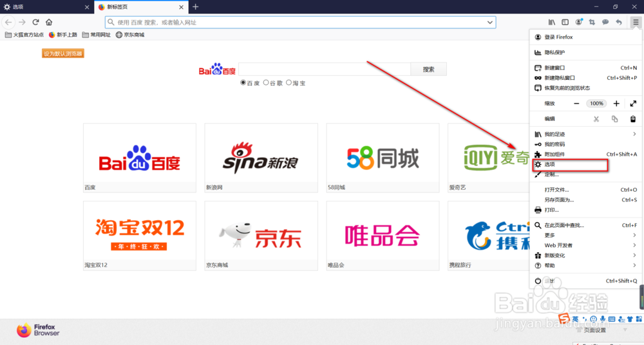The height and width of the screenshot is (345, 644).
Task: Open the 唯品会 site thumbnail
Action: 383,236
